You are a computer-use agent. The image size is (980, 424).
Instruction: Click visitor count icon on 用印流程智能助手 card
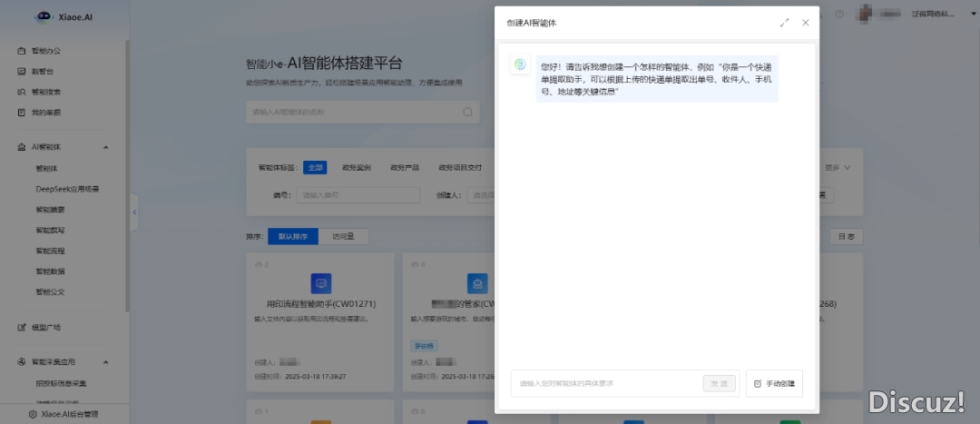(259, 264)
